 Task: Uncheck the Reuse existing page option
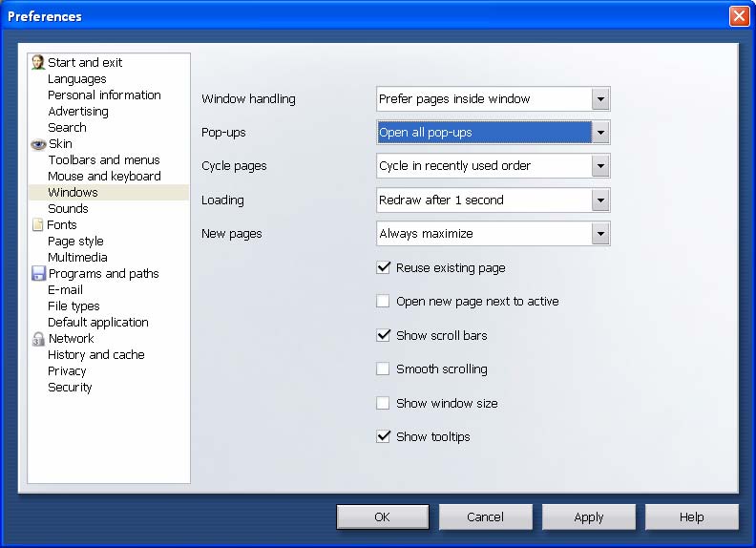383,268
